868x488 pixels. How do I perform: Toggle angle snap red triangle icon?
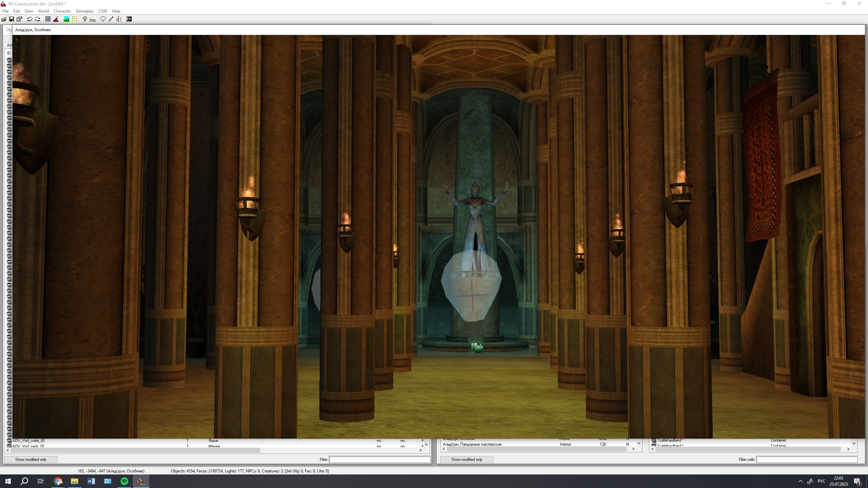point(56,19)
